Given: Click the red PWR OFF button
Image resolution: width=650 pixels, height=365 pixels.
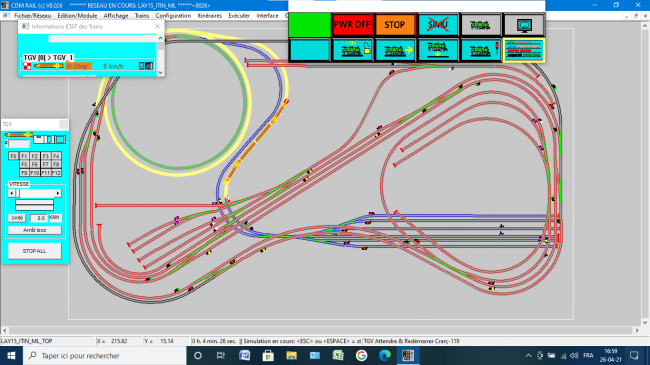Looking at the screenshot, I should (x=352, y=25).
